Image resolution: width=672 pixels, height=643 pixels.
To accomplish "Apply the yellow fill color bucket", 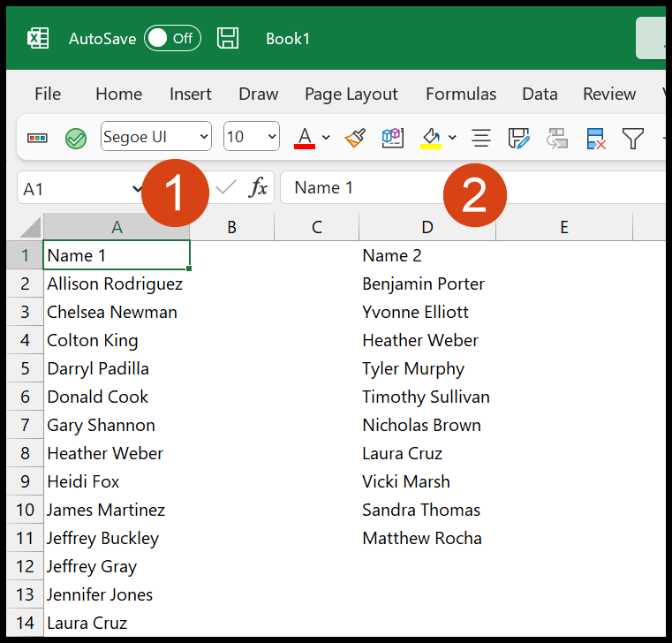I will (x=431, y=138).
